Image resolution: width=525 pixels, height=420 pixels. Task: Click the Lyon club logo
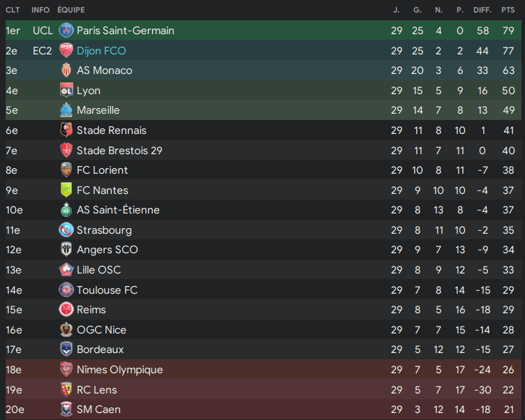[x=66, y=91]
